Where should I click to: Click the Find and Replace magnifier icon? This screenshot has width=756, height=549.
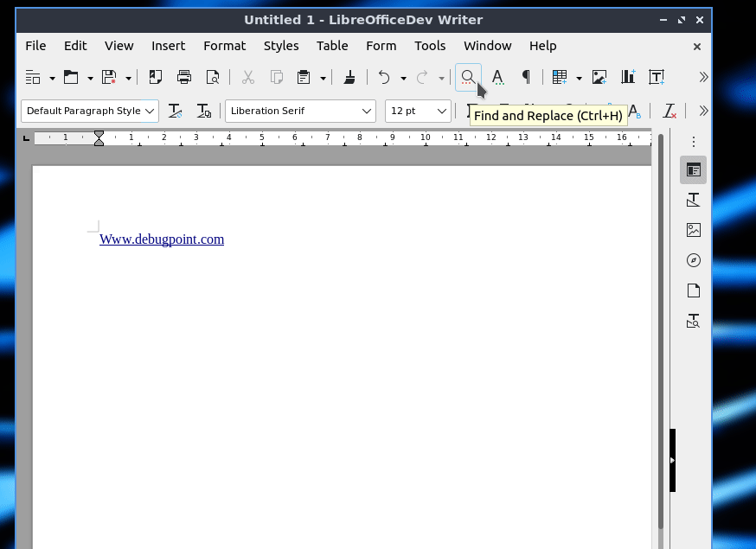(x=468, y=77)
